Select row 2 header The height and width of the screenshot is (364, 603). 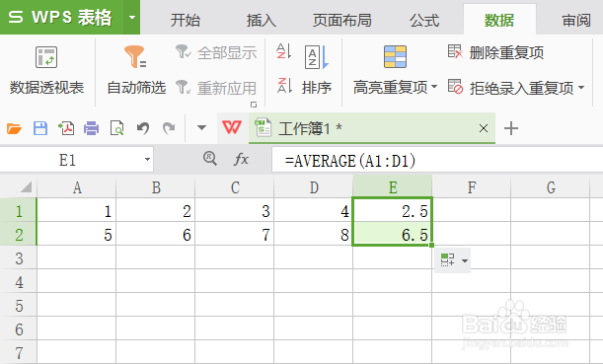[19, 234]
